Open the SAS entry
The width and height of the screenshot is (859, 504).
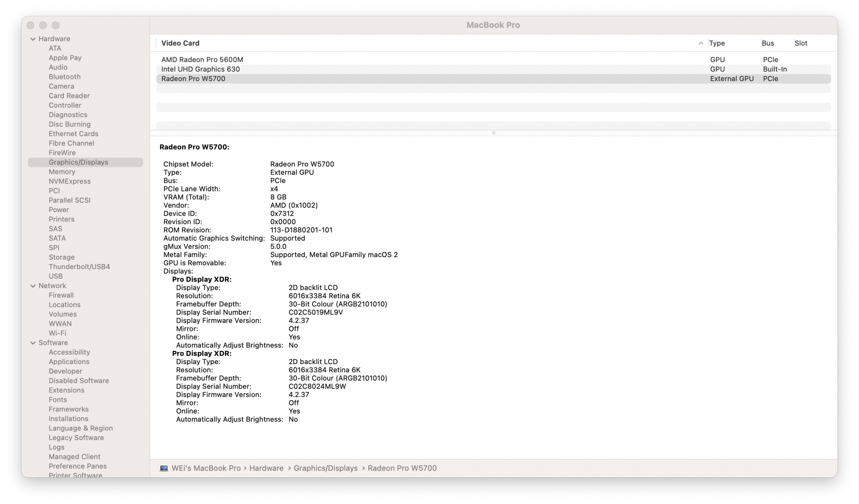pyautogui.click(x=55, y=229)
